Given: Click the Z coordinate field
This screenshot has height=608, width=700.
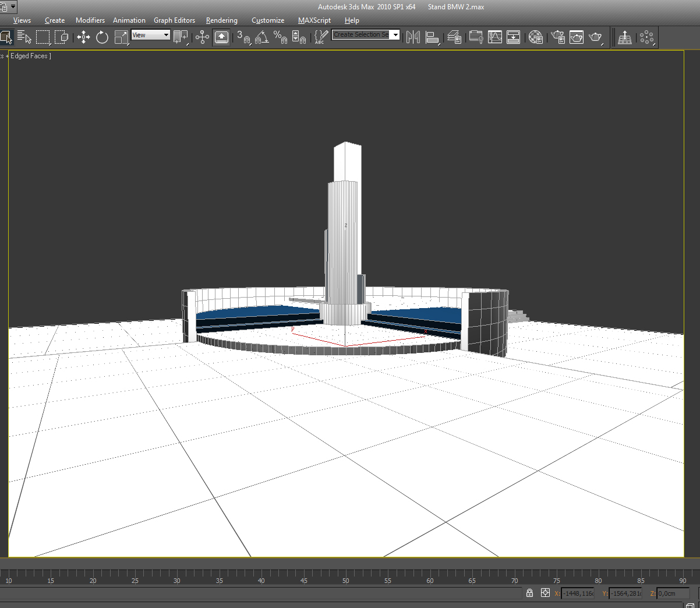Looking at the screenshot, I should (673, 593).
